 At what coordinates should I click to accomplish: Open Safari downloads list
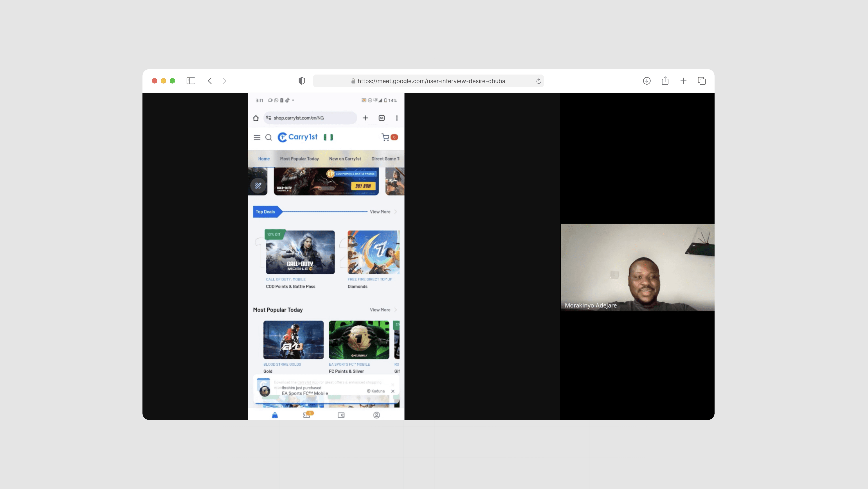point(646,81)
